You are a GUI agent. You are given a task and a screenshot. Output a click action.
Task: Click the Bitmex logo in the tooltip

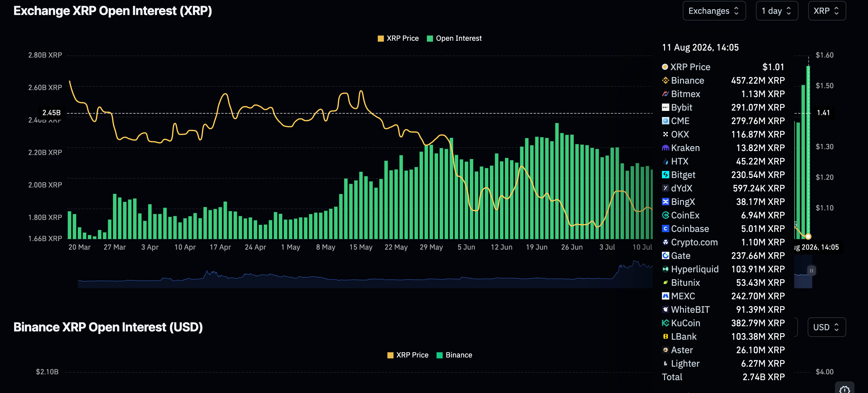point(665,94)
